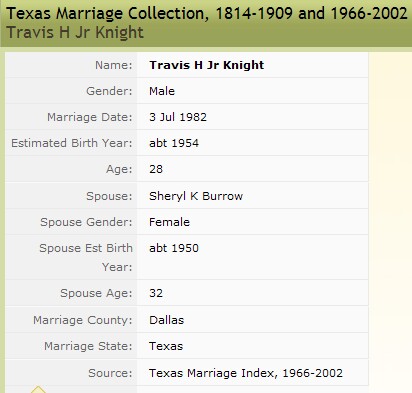Click the Marriage Date field label
Image resolution: width=412 pixels, height=393 pixels.
click(90, 117)
